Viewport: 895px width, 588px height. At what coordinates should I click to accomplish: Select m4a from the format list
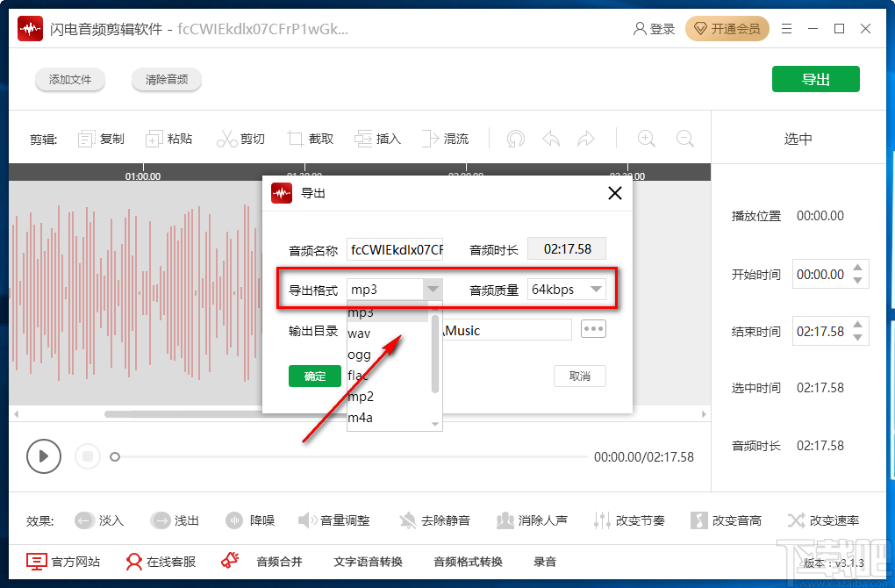[x=388, y=418]
